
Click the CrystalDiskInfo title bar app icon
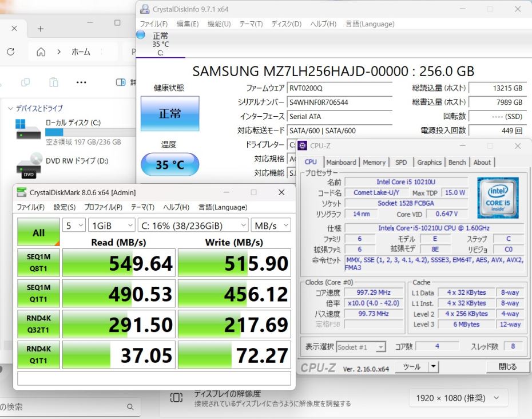click(145, 9)
